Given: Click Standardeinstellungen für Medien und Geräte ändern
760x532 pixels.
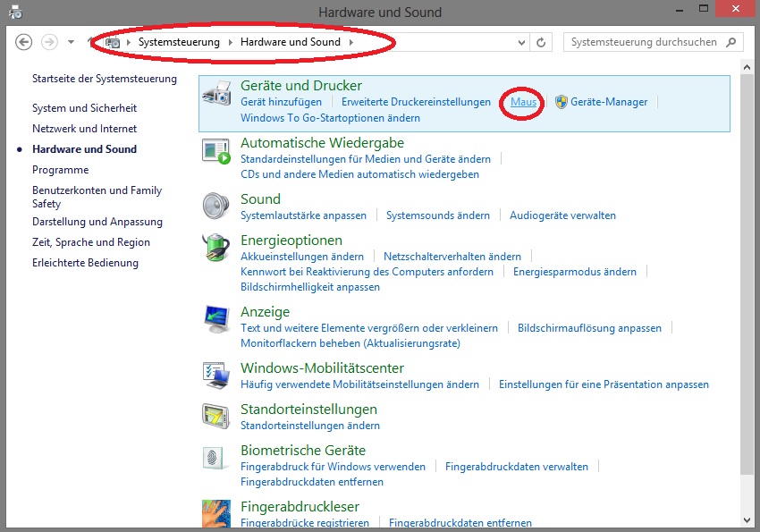Looking at the screenshot, I should click(x=366, y=159).
